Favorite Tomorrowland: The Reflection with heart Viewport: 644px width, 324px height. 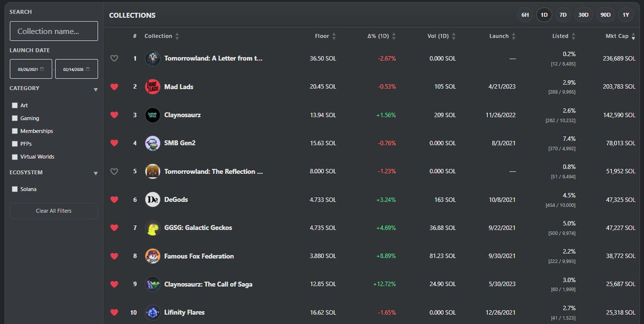114,172
